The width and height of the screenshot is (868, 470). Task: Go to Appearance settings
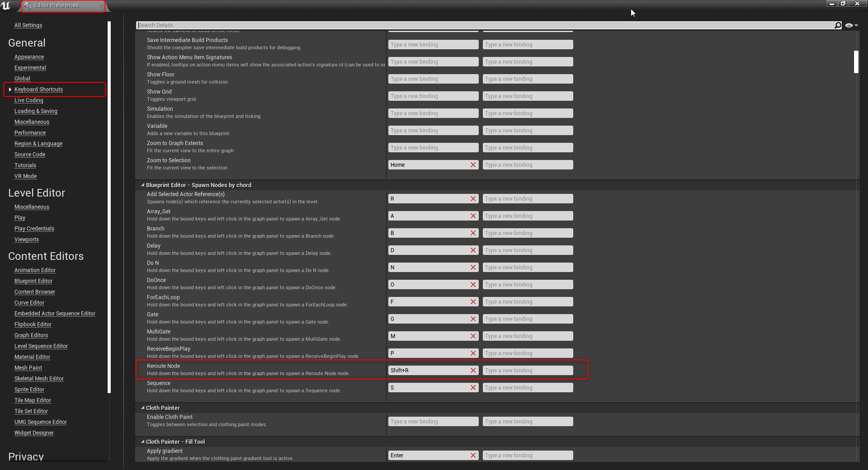29,57
